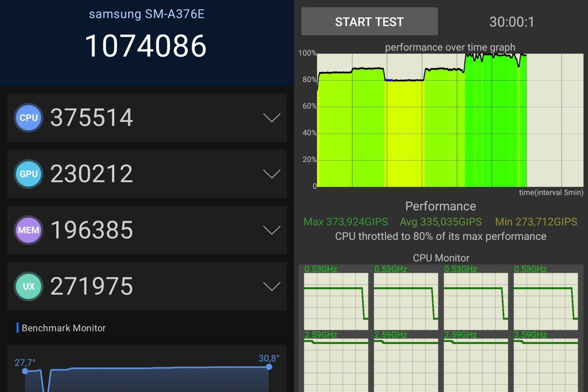Screen dimensions: 588x392
Task: Click the 30,8° ending temperature point
Action: tap(269, 367)
